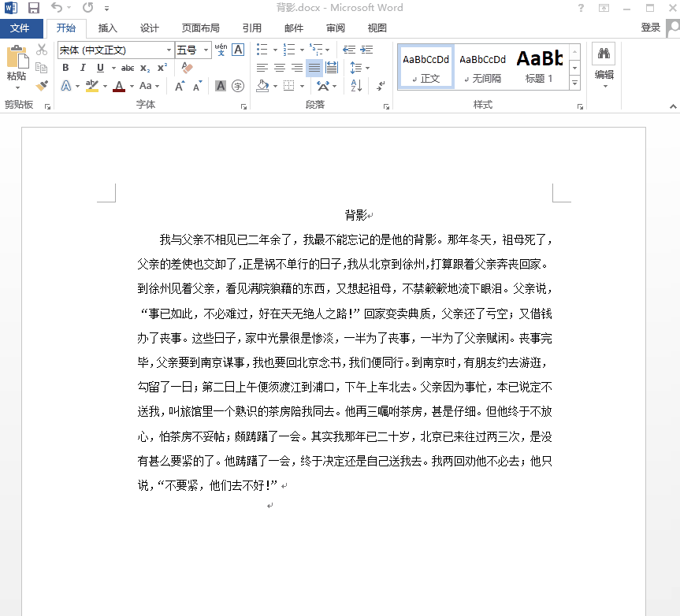
Task: Click the Clear Formatting eraser icon
Action: (x=187, y=68)
